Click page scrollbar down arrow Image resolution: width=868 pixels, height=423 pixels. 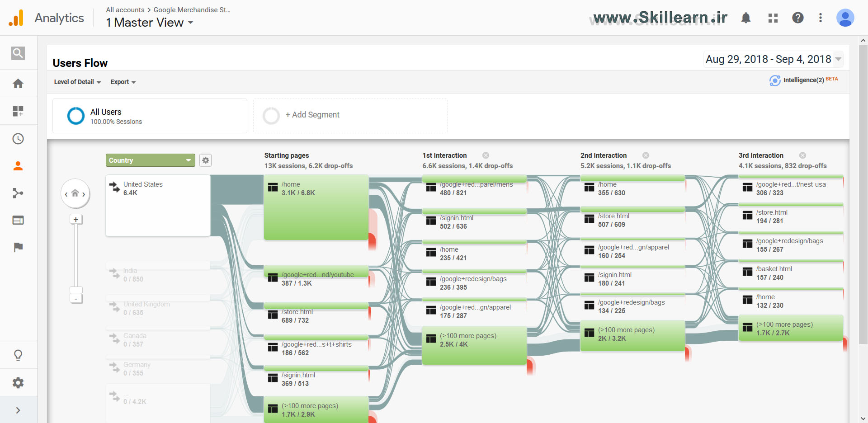[x=863, y=418]
